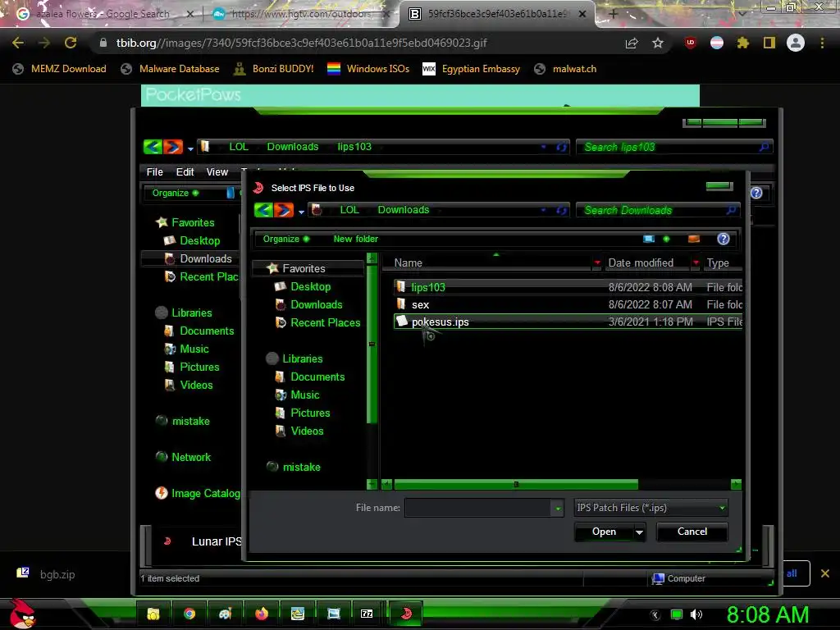
Task: Open the Edit menu in the Explorer window
Action: pos(185,172)
